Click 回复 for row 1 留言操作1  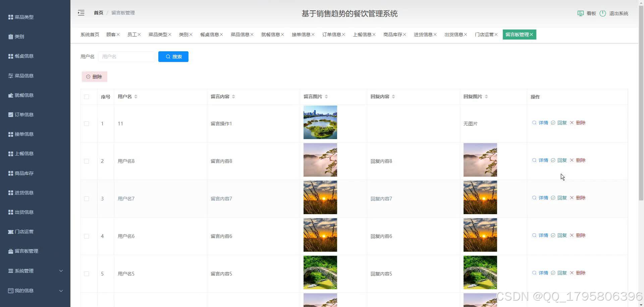click(x=559, y=123)
